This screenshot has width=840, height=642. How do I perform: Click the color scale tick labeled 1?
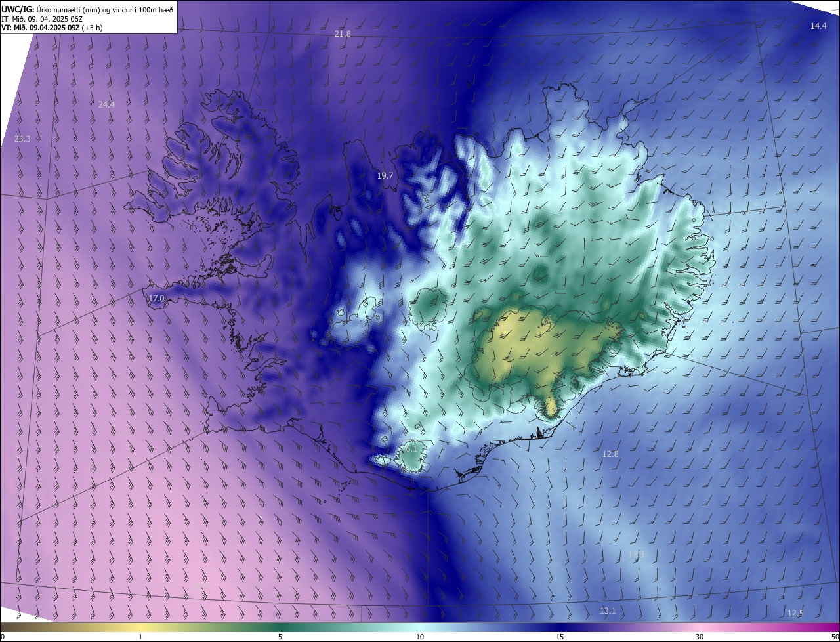[140, 637]
